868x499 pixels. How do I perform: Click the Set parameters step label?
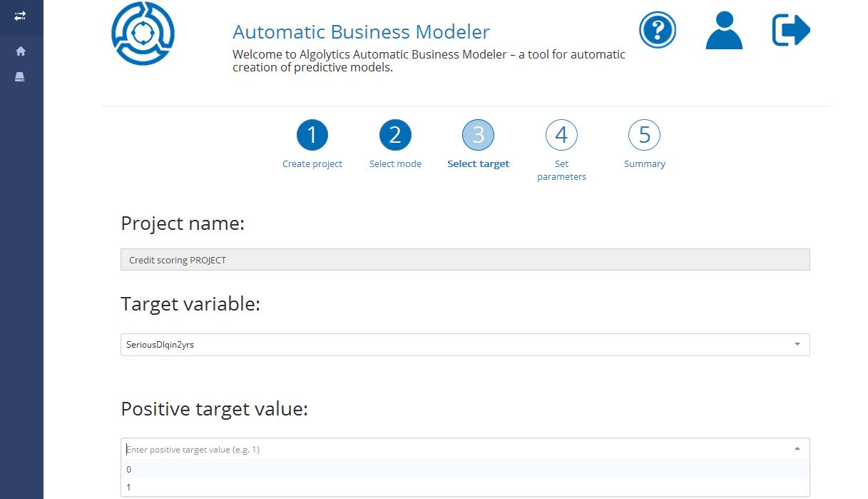tap(561, 171)
